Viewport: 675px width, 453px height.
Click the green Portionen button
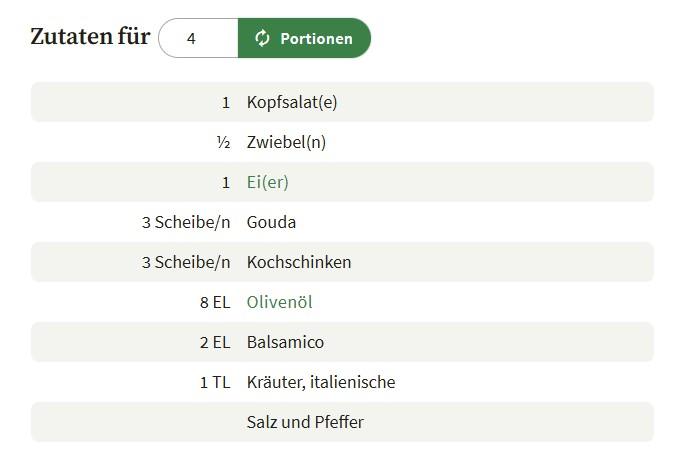[x=304, y=38]
